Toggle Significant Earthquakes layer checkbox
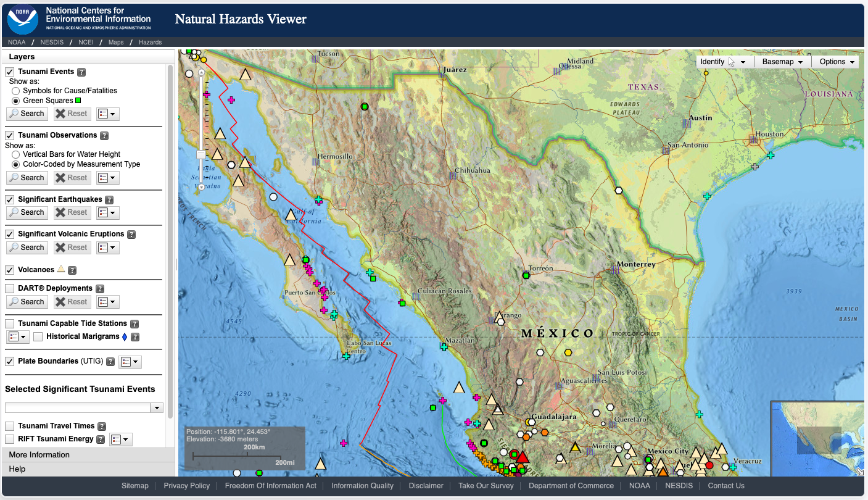The height and width of the screenshot is (500, 868). (10, 199)
